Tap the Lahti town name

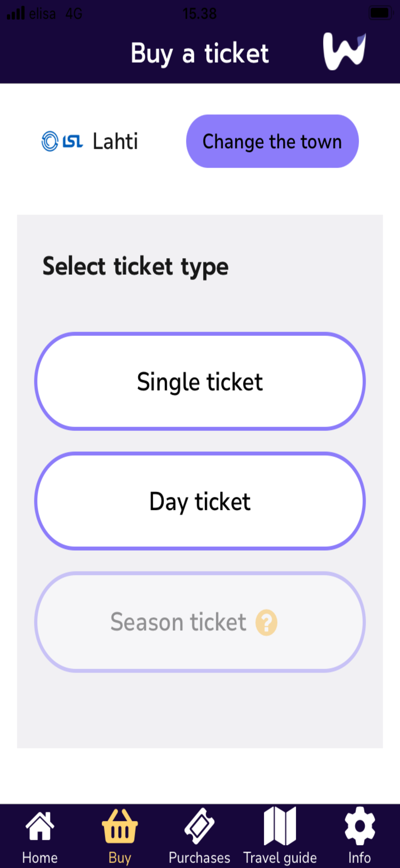click(x=115, y=141)
